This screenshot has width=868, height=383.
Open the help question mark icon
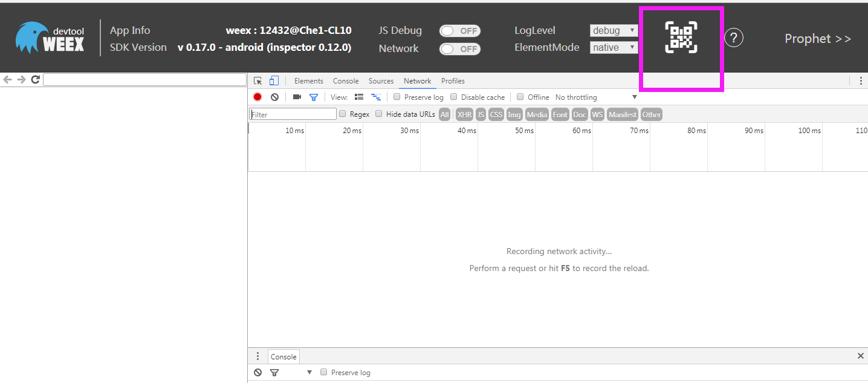(x=733, y=38)
